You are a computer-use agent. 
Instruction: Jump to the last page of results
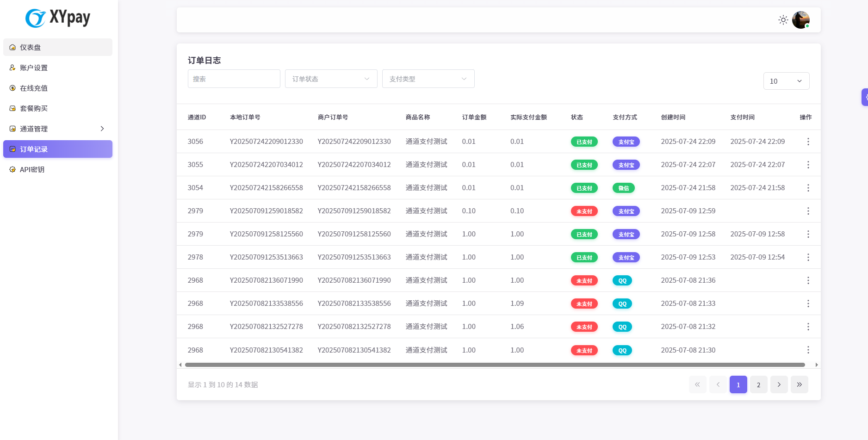[x=799, y=384]
